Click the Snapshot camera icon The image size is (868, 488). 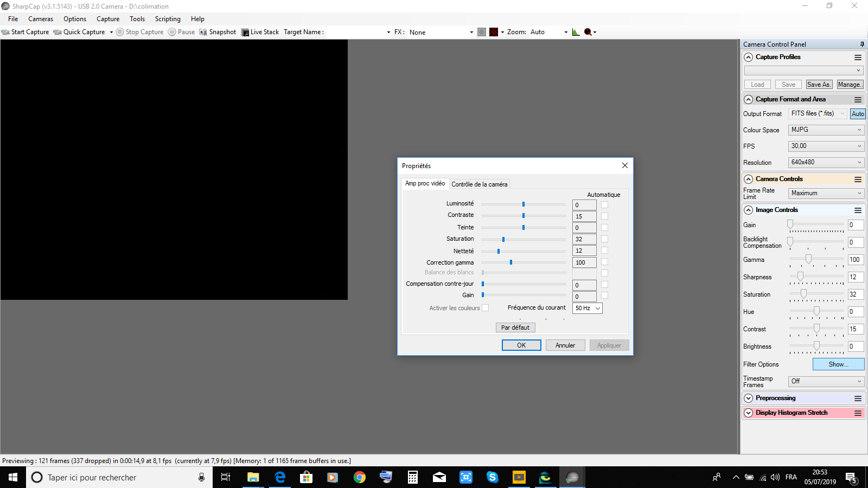pos(203,32)
